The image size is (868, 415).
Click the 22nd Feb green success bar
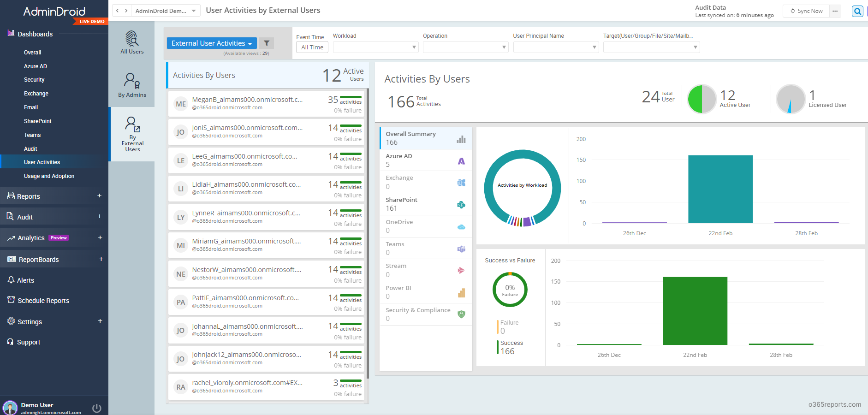(x=695, y=311)
